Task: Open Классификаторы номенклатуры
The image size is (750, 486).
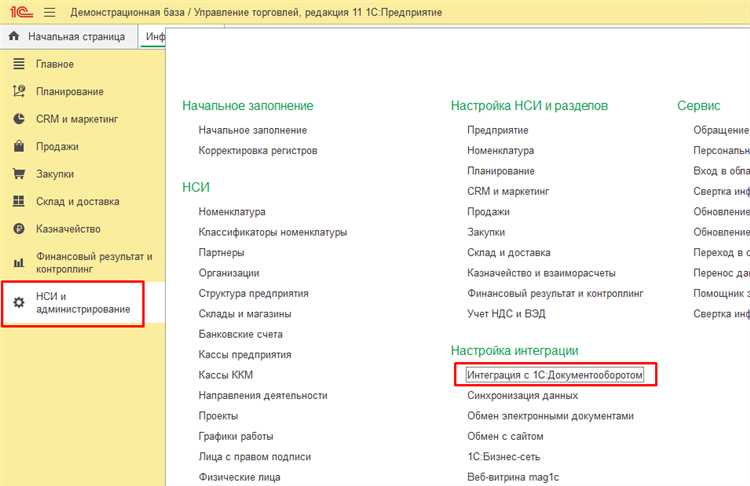Action: coord(273,232)
